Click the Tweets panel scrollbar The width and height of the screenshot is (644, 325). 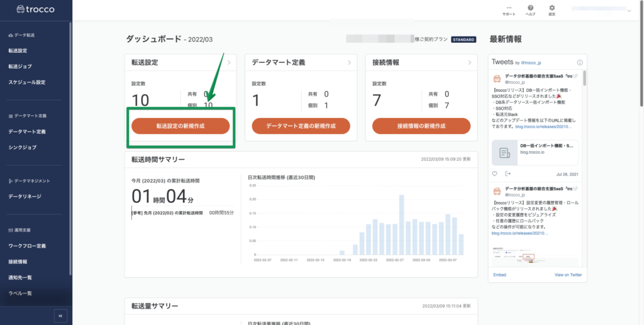585,79
